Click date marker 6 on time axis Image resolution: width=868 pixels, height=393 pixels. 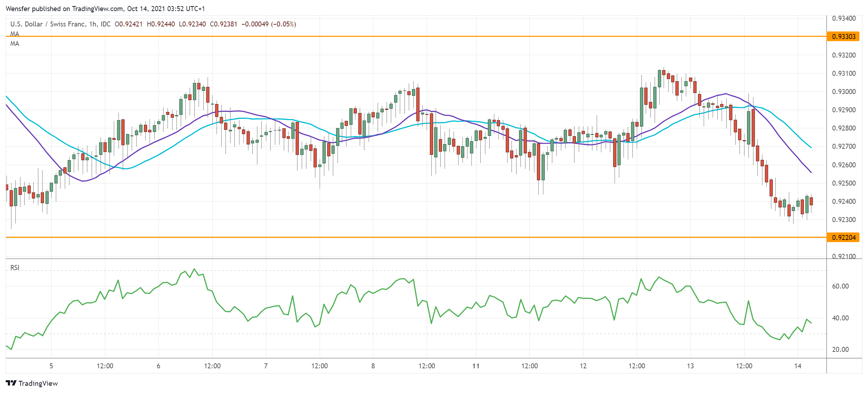pyautogui.click(x=158, y=366)
